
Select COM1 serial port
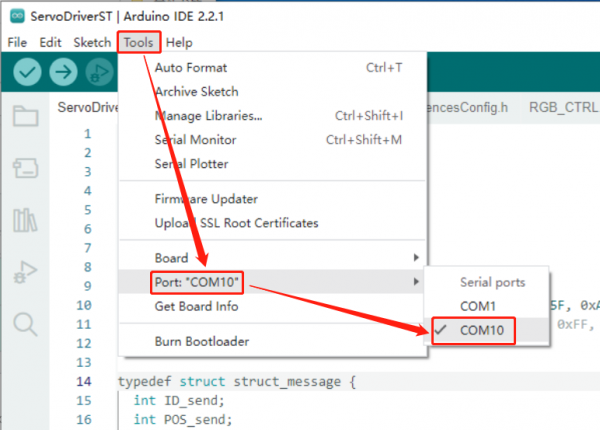tap(477, 305)
